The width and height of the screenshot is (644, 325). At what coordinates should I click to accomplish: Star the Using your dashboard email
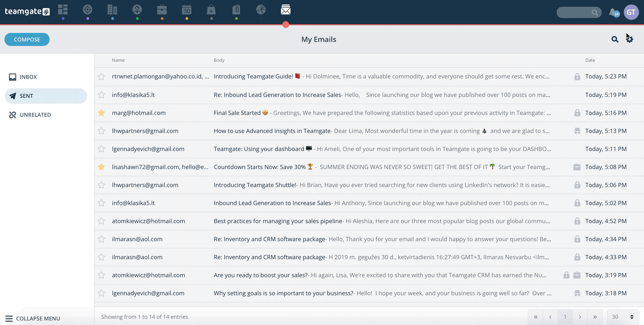[101, 149]
